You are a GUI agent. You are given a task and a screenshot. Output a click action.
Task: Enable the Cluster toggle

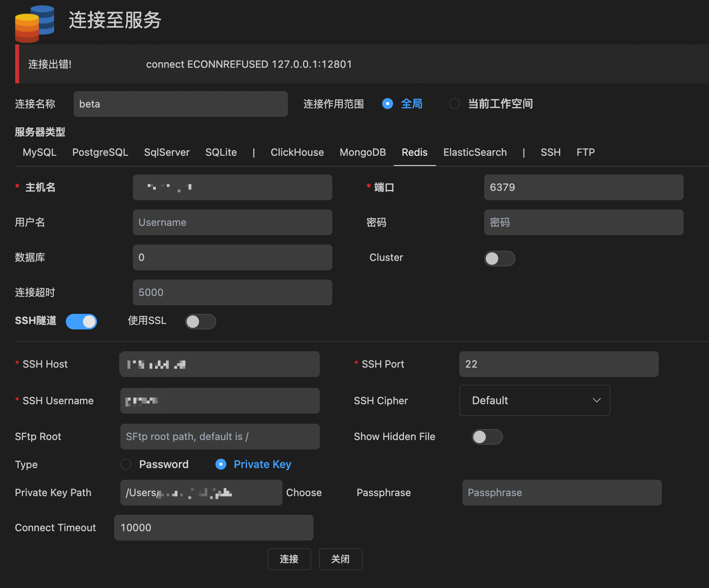coord(500,258)
